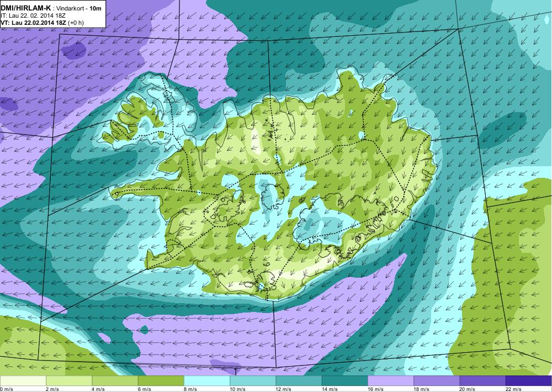Image resolution: width=552 pixels, height=392 pixels.
Task: Click the "22 m/s" legend label
Action: [x=513, y=389]
